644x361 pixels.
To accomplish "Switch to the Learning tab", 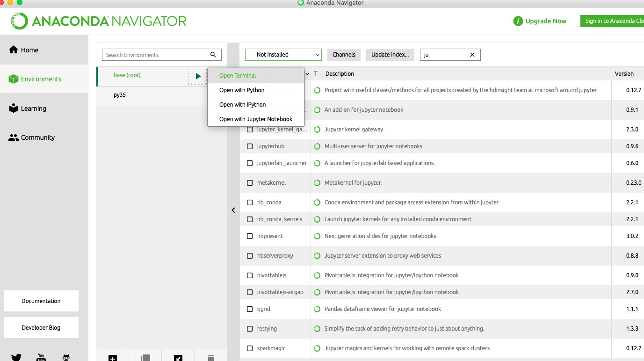I will point(44,108).
